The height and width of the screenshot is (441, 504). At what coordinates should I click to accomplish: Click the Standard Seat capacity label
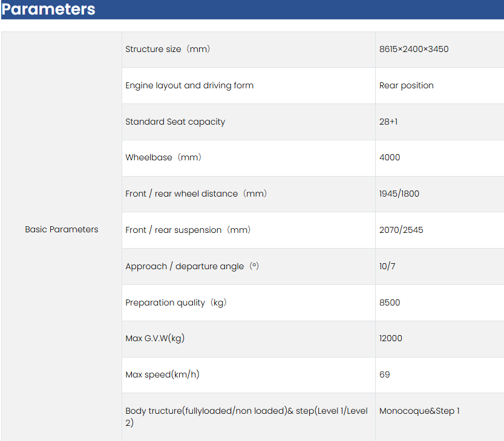click(175, 122)
